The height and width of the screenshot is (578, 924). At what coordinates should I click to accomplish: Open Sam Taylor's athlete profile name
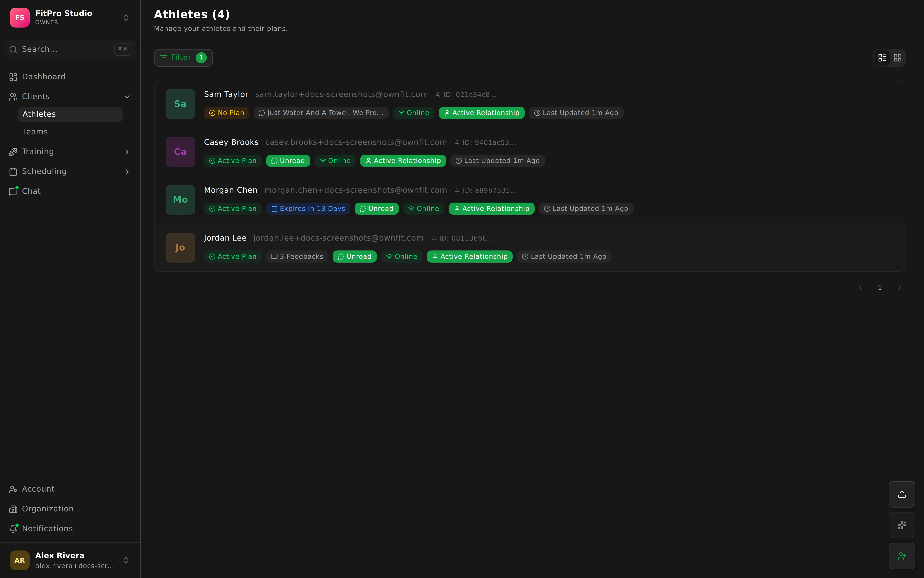pos(226,94)
